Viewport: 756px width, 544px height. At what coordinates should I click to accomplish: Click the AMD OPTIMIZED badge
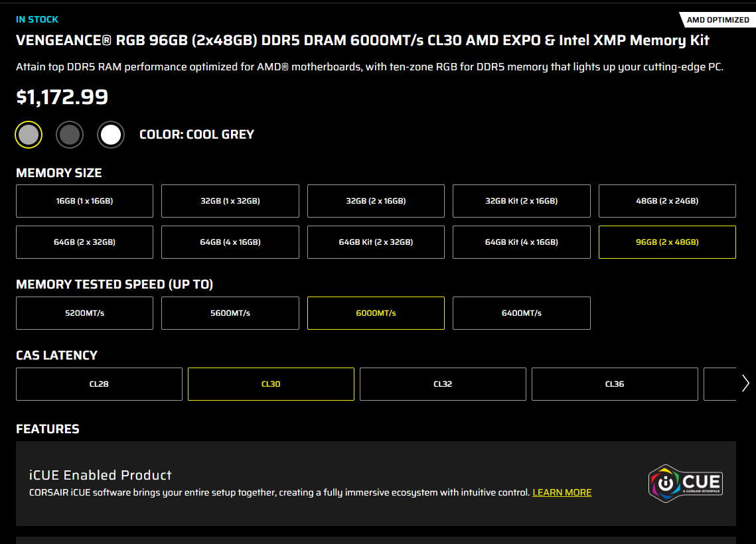pyautogui.click(x=718, y=20)
